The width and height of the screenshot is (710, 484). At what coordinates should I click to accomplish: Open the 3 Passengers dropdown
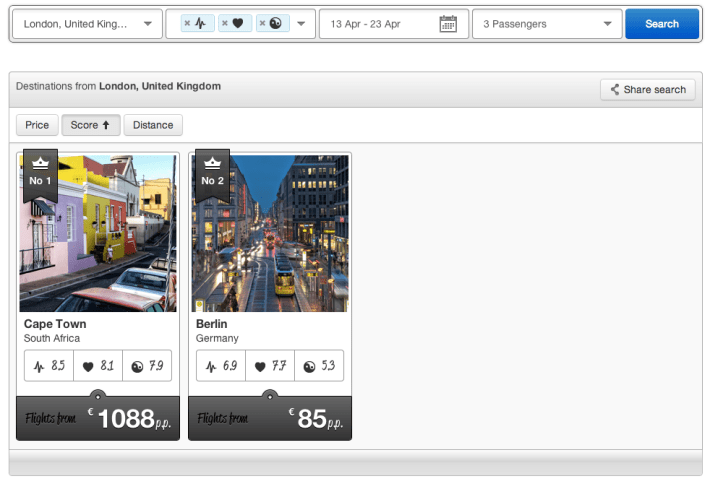(607, 24)
